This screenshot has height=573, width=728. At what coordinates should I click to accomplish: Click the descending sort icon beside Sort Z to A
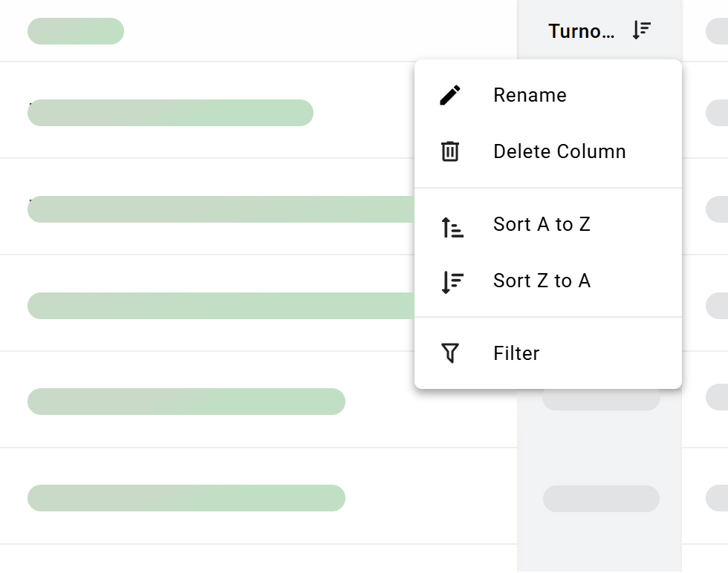[452, 282]
